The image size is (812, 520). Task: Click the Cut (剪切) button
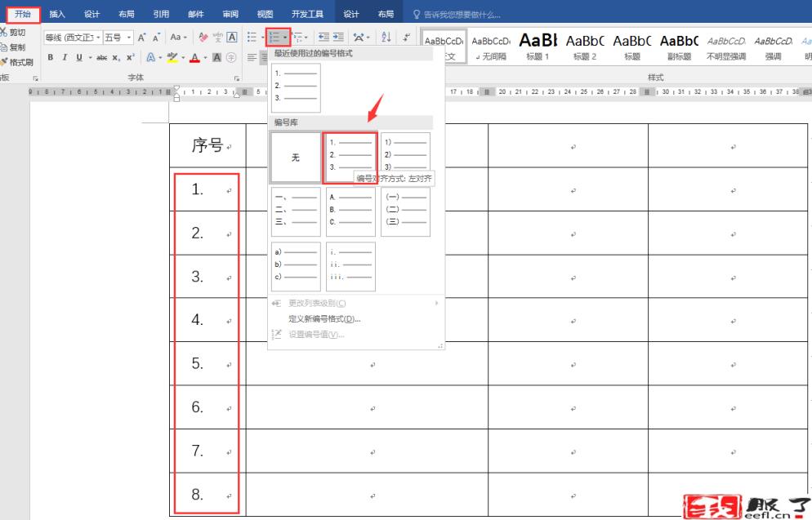click(13, 33)
